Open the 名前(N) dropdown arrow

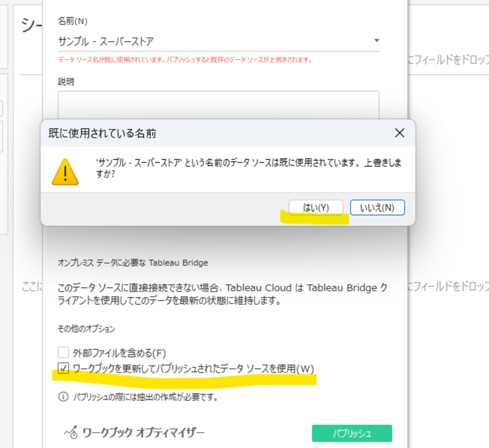pyautogui.click(x=377, y=40)
